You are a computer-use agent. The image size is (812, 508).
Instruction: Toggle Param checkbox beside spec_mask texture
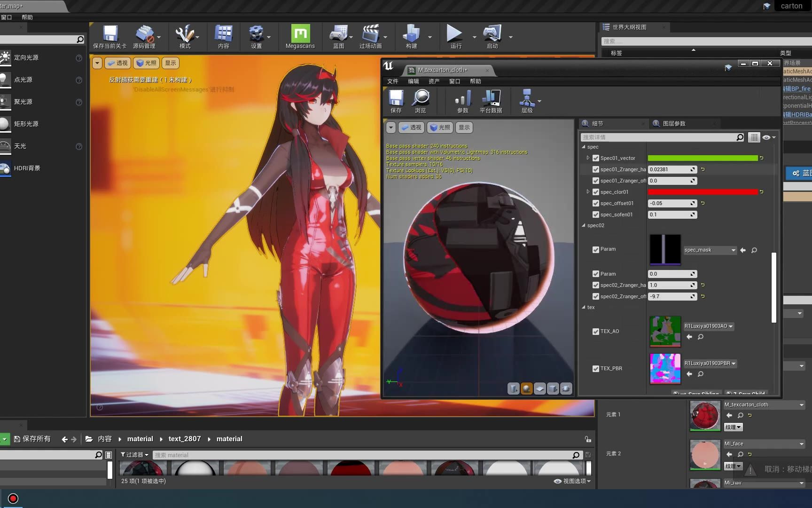(x=596, y=249)
